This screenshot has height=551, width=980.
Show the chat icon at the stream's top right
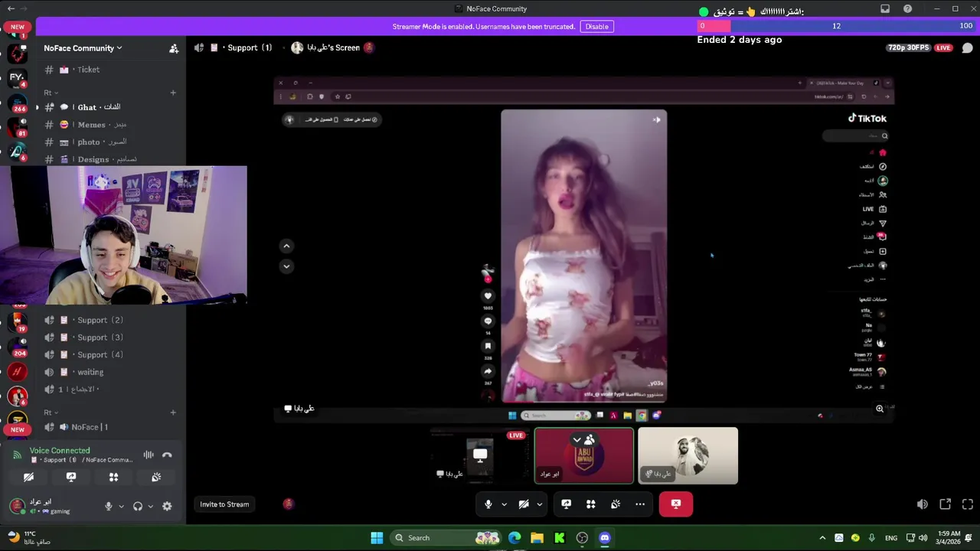pos(967,47)
